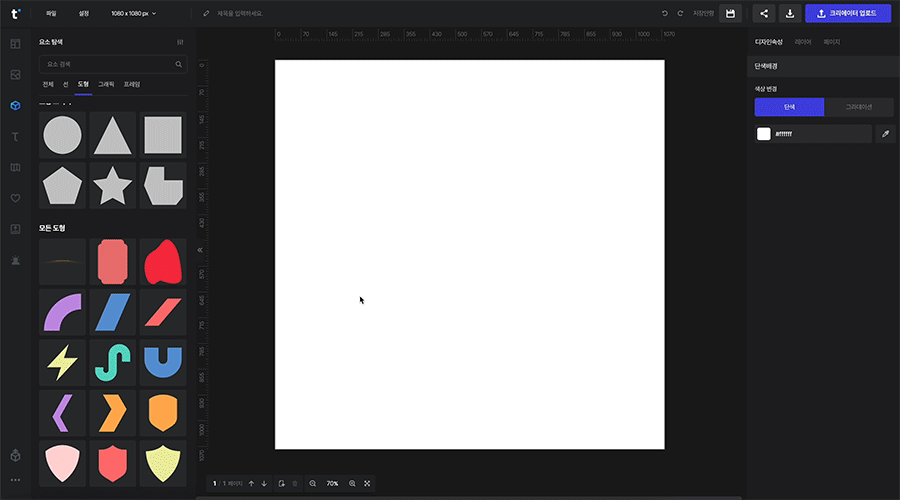Click the download icon button
The width and height of the screenshot is (900, 500).
[790, 14]
